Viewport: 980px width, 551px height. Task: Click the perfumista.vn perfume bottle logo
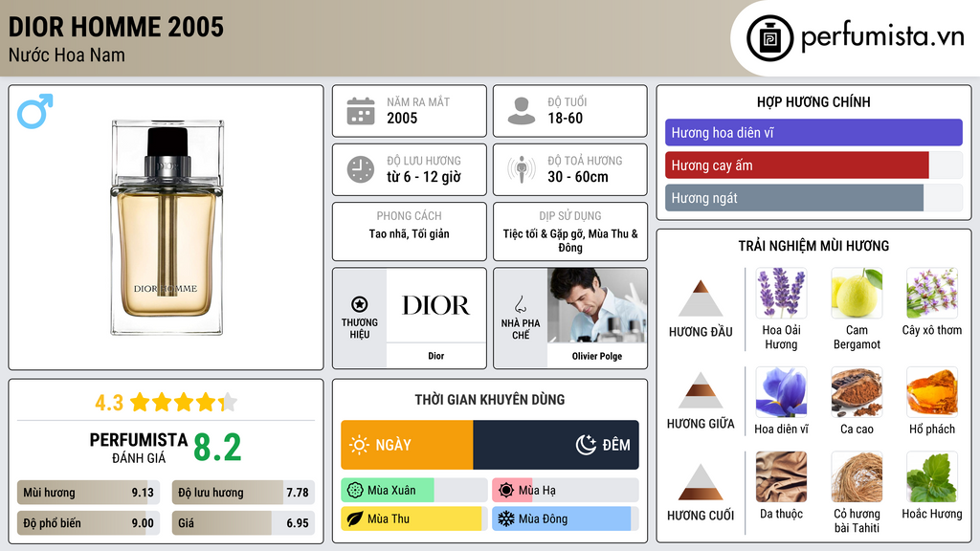(x=769, y=38)
